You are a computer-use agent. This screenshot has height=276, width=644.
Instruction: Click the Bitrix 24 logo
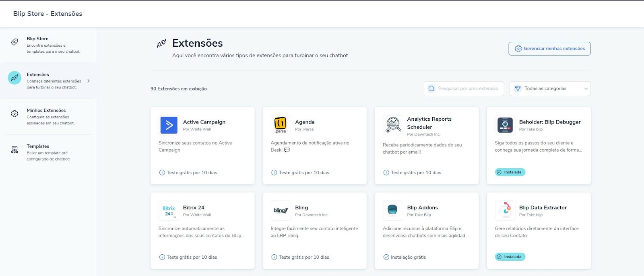(169, 211)
